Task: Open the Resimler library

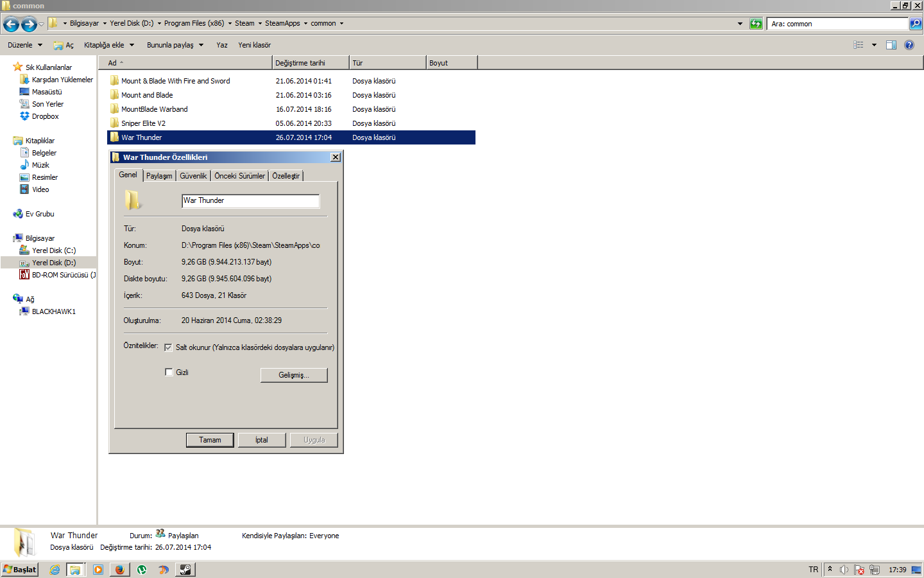Action: pyautogui.click(x=44, y=177)
